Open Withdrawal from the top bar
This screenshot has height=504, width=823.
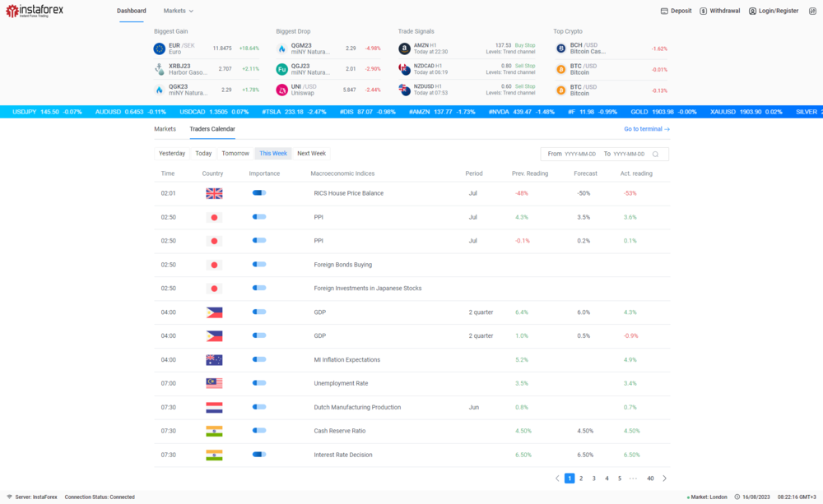tap(703, 12)
